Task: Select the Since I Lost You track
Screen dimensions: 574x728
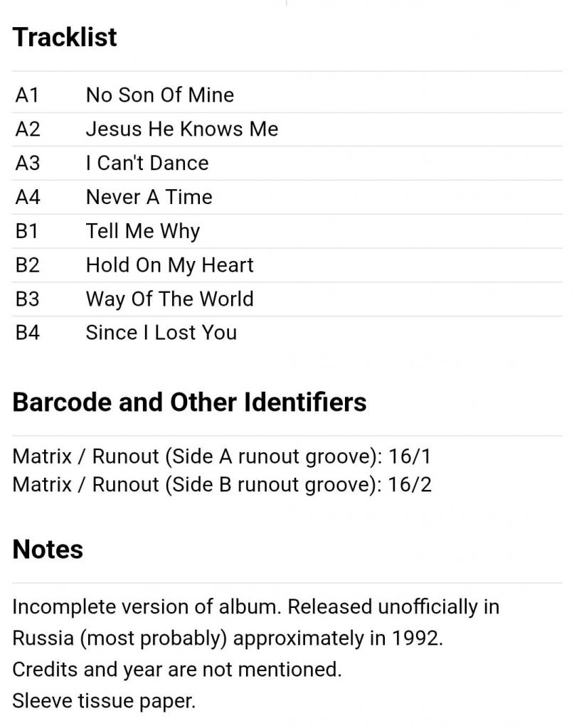Action: point(161,333)
